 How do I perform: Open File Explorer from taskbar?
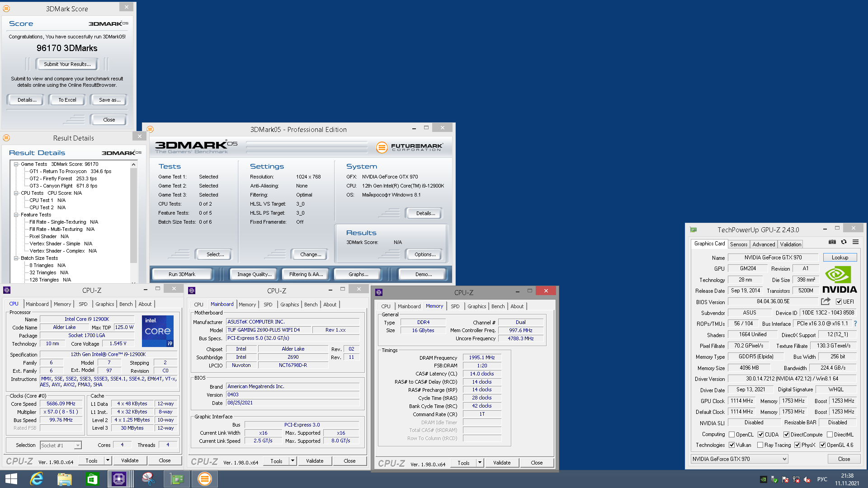click(64, 479)
